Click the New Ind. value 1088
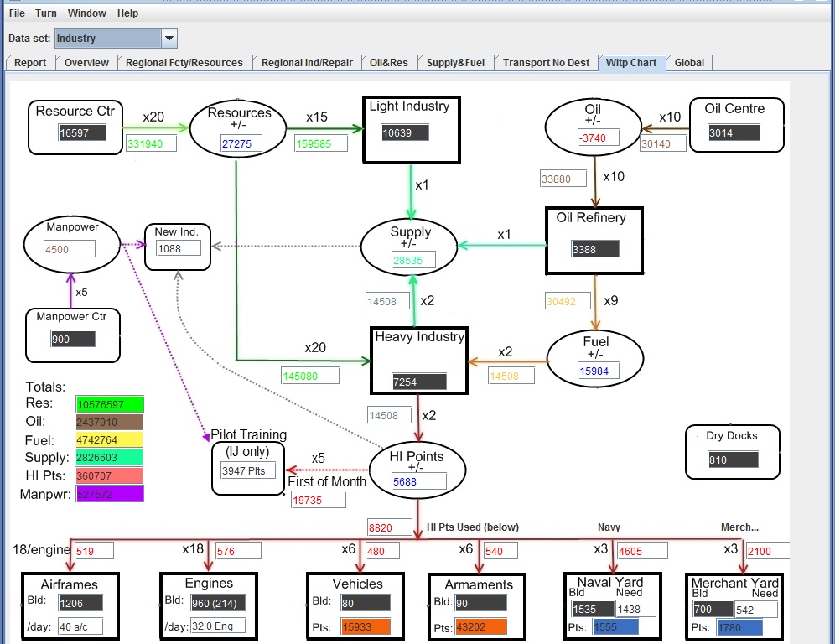Screen dimensions: 835x644 (x=179, y=249)
